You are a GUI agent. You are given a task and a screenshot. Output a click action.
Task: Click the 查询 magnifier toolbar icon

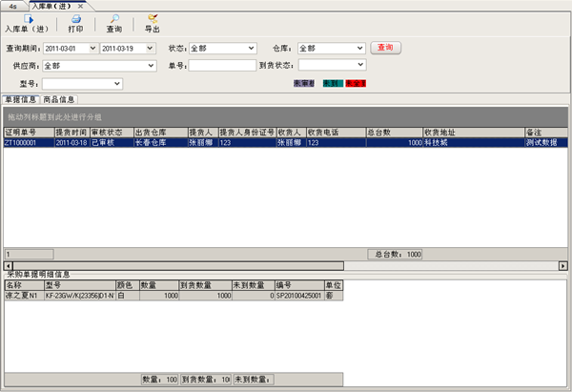(x=113, y=19)
